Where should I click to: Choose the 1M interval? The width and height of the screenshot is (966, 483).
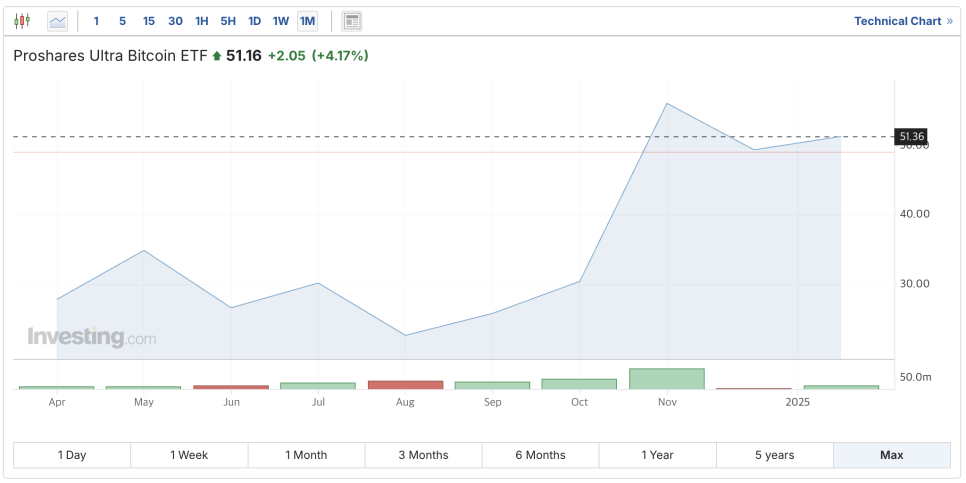(x=307, y=21)
